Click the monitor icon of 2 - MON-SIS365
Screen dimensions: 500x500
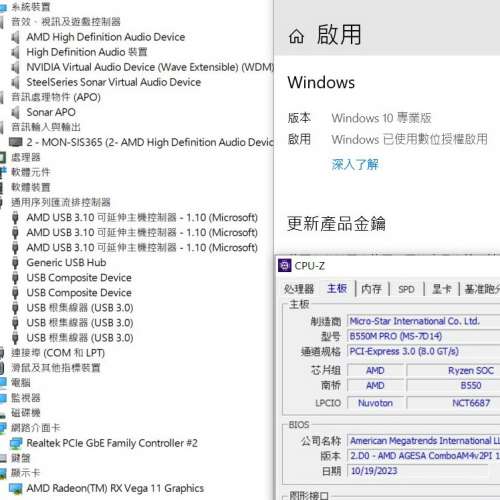click(16, 142)
